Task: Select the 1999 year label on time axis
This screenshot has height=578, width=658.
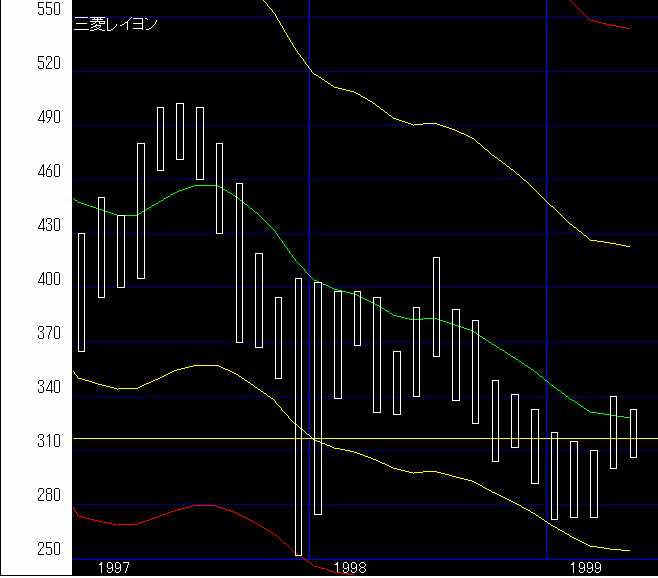Action: pyautogui.click(x=586, y=567)
